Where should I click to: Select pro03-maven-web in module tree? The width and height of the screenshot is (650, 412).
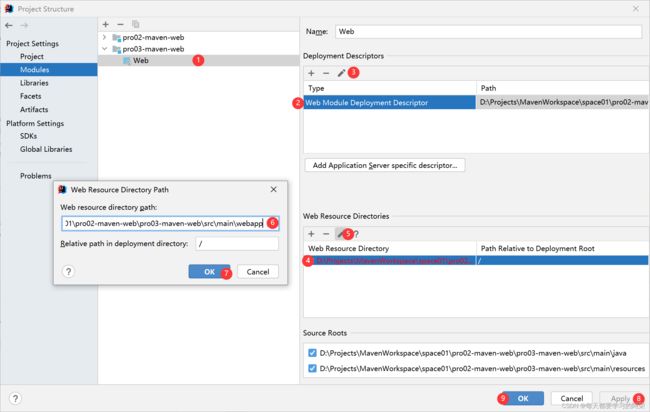[x=153, y=49]
